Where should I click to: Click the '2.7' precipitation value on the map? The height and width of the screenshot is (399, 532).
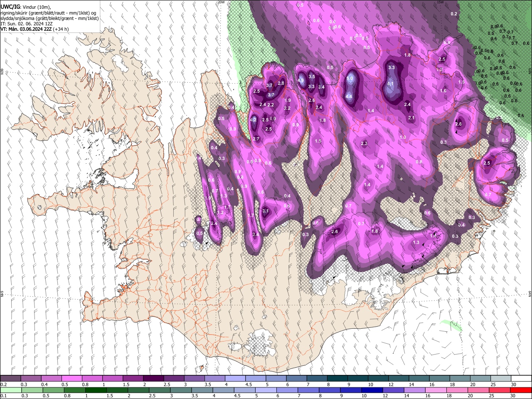[256, 139]
